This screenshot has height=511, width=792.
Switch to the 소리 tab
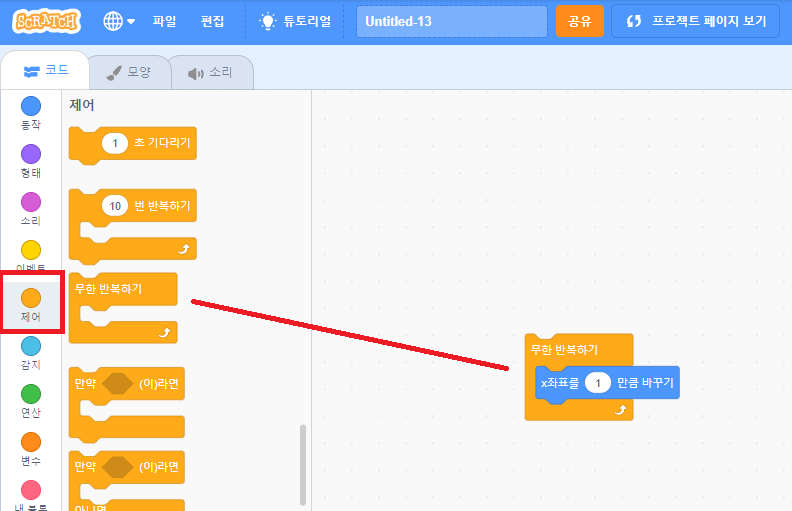pos(211,73)
